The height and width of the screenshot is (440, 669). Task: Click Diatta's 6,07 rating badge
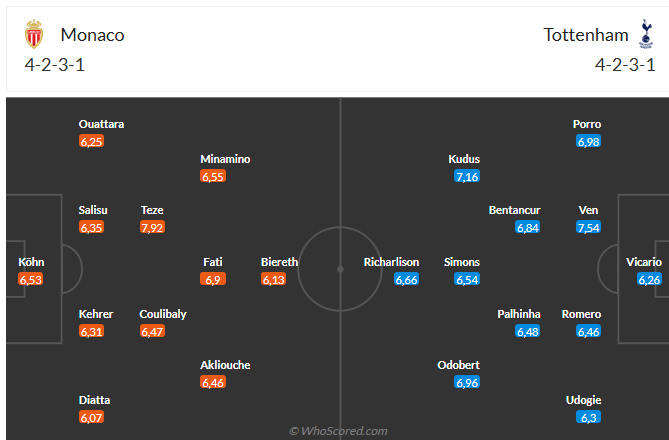pyautogui.click(x=91, y=418)
